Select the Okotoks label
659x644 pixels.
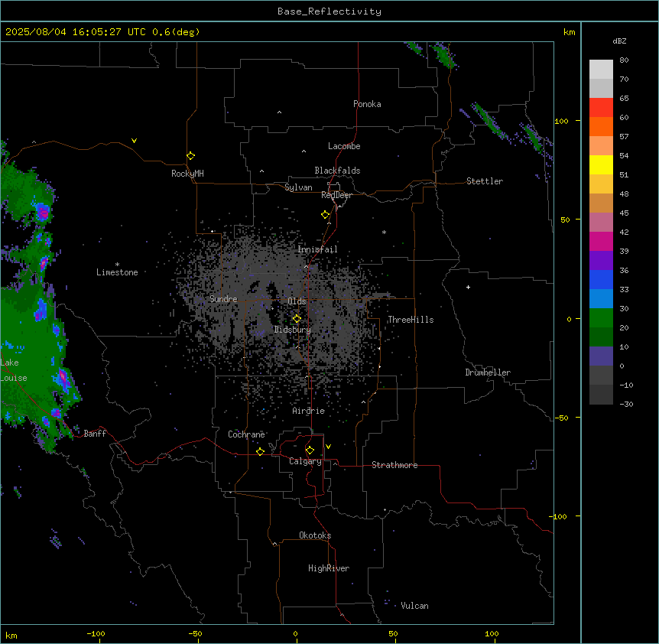[315, 535]
